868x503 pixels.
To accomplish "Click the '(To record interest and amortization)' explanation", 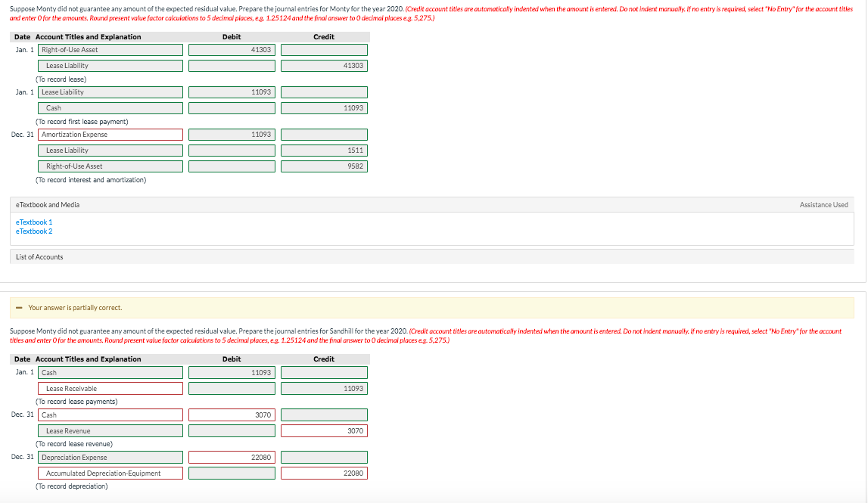I will pos(91,180).
